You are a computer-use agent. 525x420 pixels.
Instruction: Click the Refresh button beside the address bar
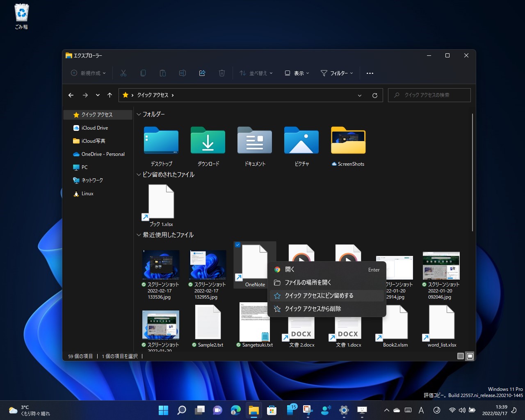tap(374, 95)
